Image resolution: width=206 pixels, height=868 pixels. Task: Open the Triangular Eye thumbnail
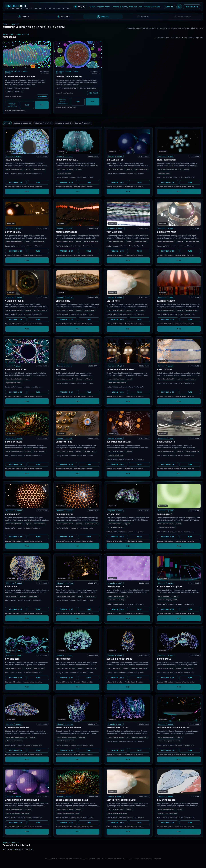(x=27, y=141)
